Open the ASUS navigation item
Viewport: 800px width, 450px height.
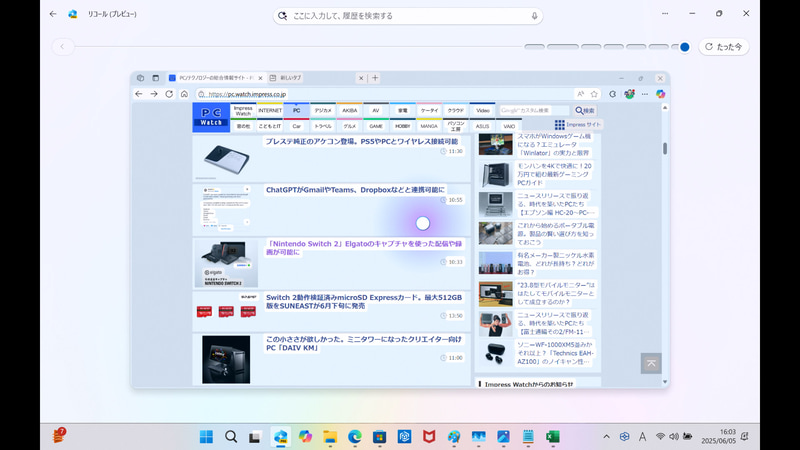click(482, 126)
